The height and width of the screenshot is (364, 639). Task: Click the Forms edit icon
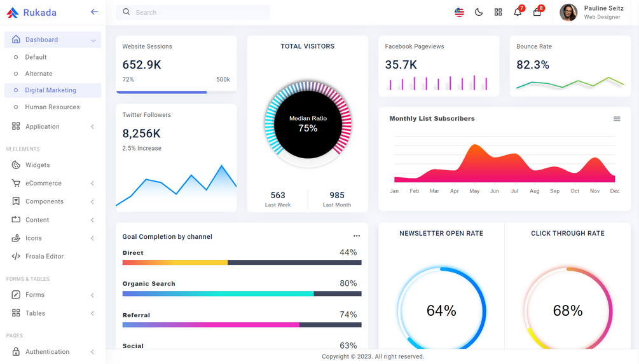pyautogui.click(x=16, y=294)
